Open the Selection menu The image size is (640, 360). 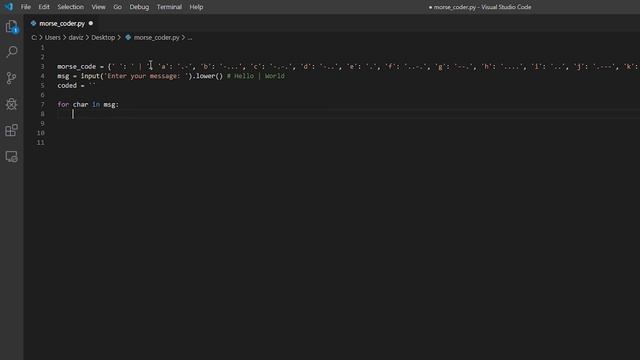coord(71,7)
